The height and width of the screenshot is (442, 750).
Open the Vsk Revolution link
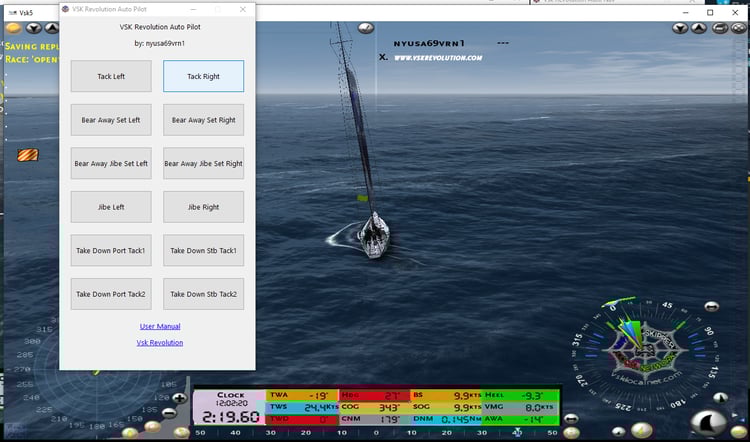(x=160, y=343)
